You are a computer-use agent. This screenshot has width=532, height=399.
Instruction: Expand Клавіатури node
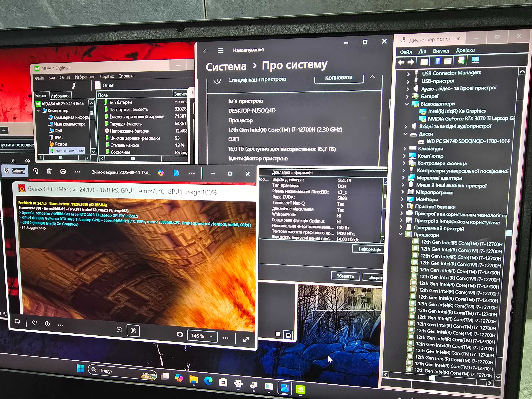coord(405,149)
